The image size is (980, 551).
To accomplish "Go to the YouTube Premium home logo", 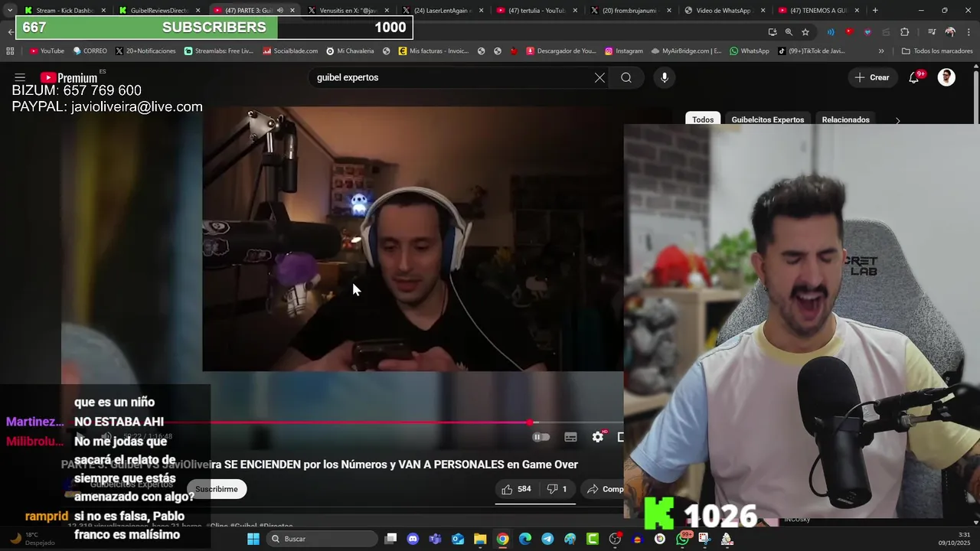I will (x=69, y=77).
